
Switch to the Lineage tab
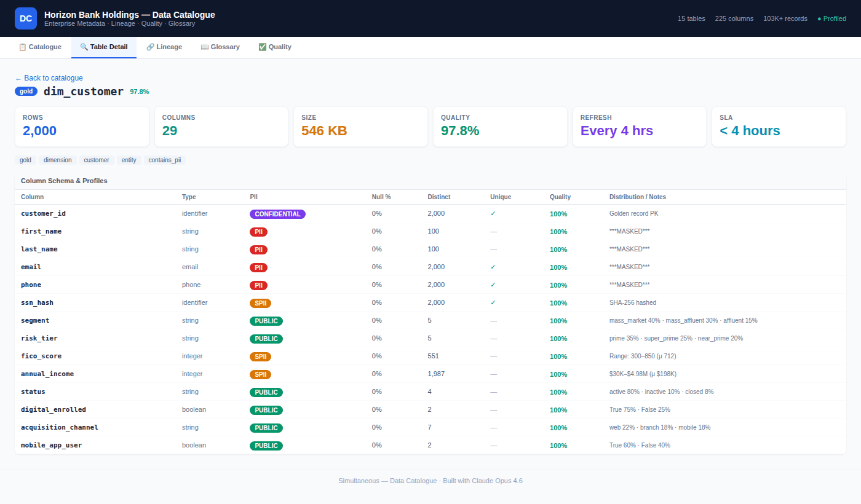click(x=164, y=47)
